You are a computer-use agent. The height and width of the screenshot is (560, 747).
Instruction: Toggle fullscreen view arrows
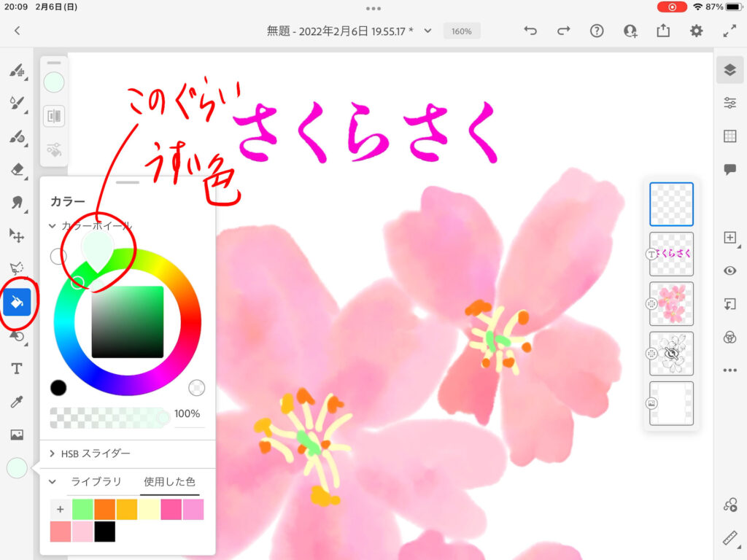pos(729,31)
